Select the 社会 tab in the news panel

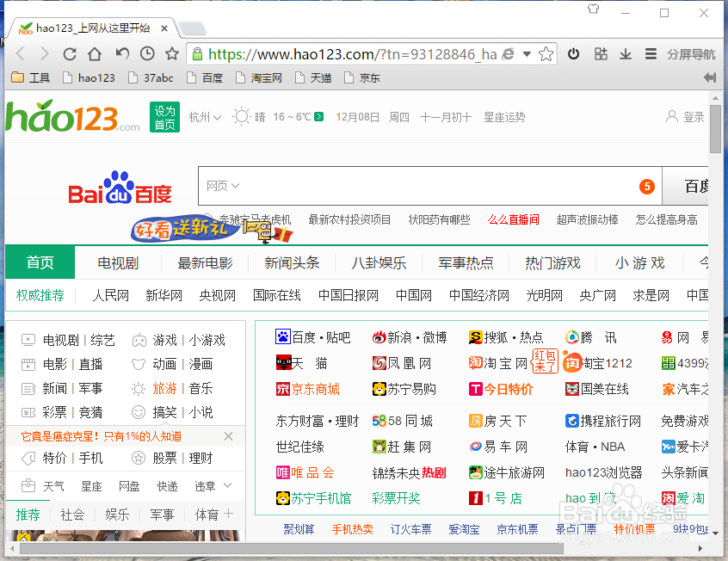click(x=72, y=515)
